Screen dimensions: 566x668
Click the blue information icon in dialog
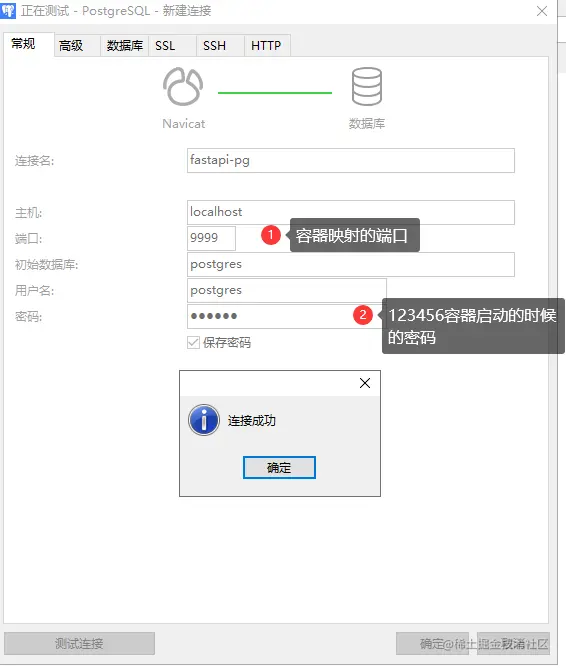coord(204,420)
